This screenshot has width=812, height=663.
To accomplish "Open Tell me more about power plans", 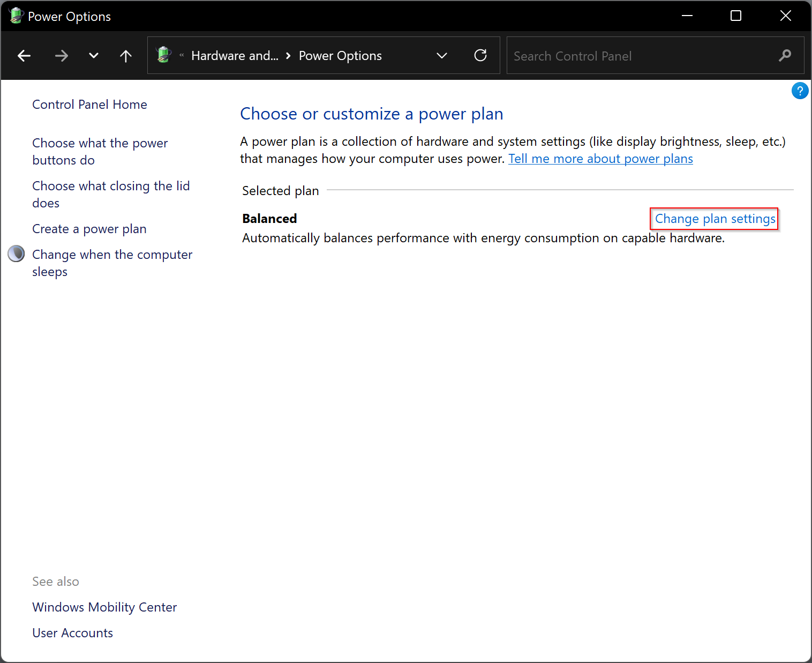I will [x=600, y=159].
